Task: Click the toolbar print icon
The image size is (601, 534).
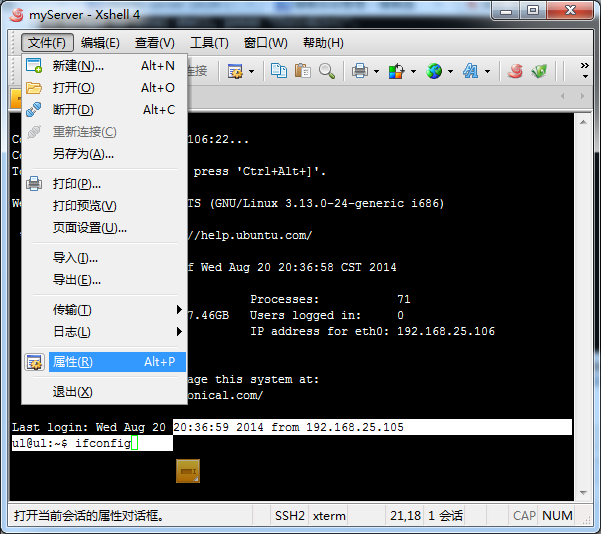Action: point(360,71)
